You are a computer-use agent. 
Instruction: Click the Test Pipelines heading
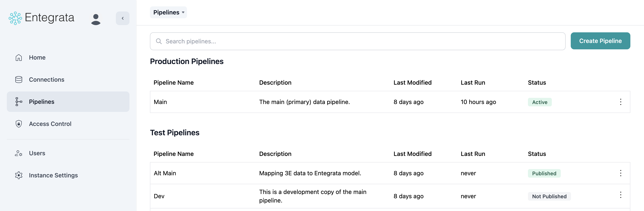[175, 133]
